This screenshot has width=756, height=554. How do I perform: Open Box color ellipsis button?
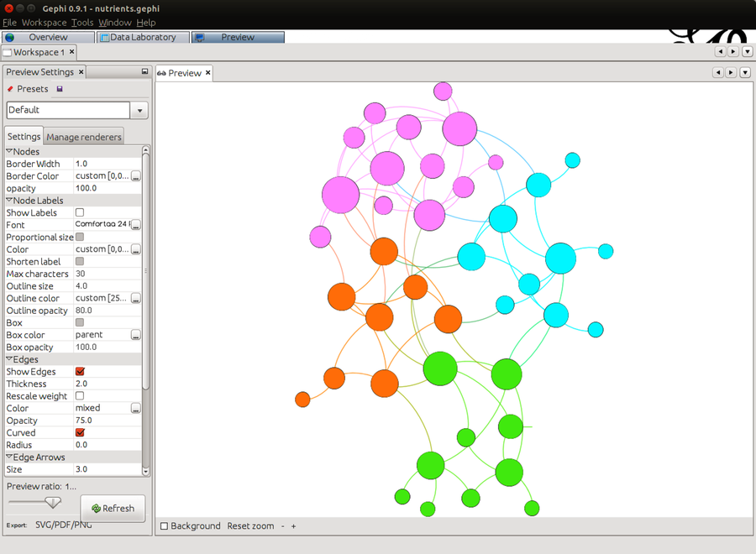136,335
